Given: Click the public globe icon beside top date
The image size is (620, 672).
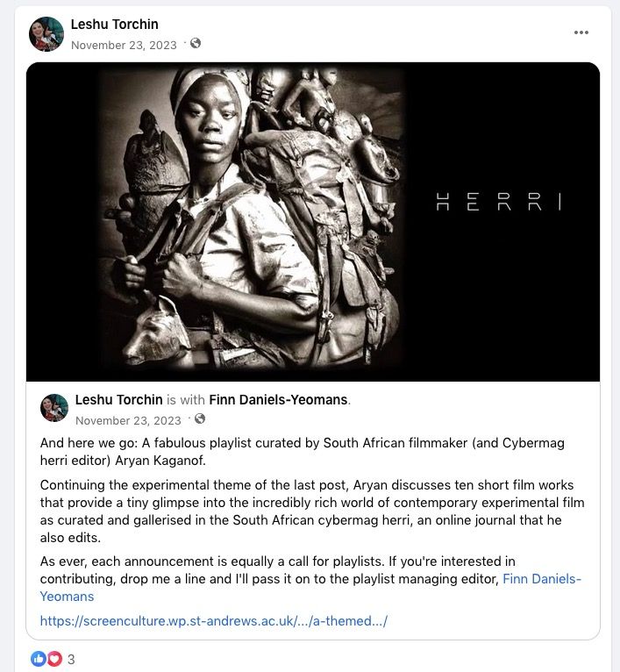Looking at the screenshot, I should point(196,44).
